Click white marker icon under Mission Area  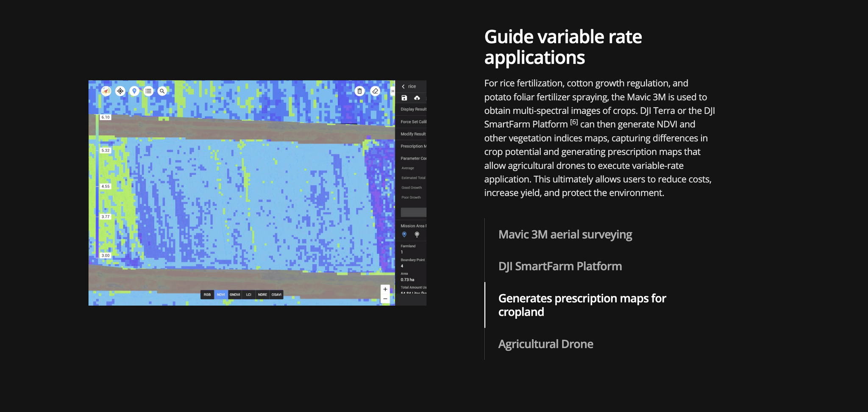[417, 234]
